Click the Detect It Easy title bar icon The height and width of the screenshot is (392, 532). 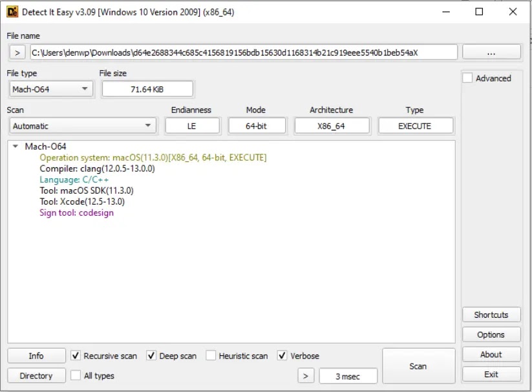(12, 12)
